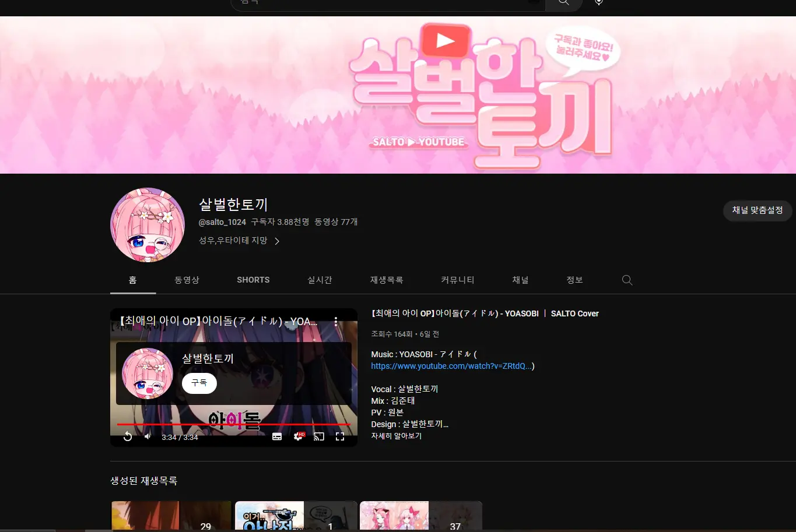796x532 pixels.
Task: Open the channel search magnifier icon
Action: pos(627,280)
